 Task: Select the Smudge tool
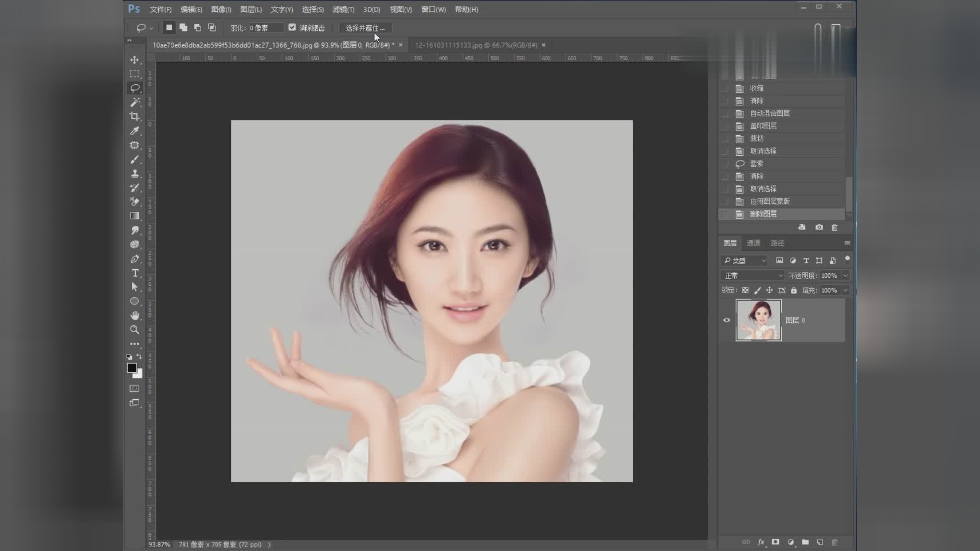[135, 230]
